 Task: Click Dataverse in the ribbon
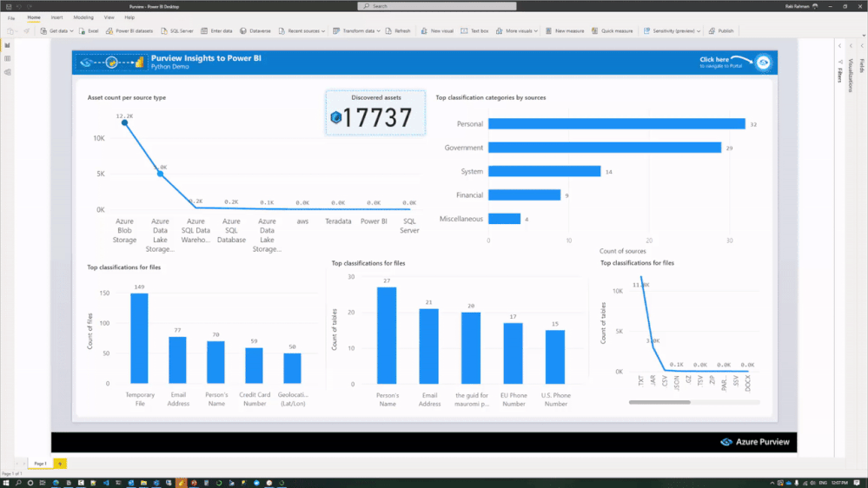255,31
